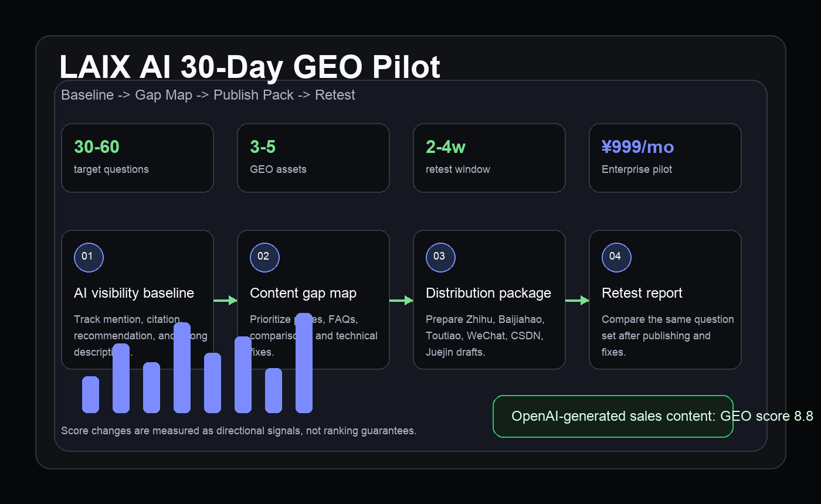
Task: Click the AI visibility baseline heading
Action: tap(134, 293)
